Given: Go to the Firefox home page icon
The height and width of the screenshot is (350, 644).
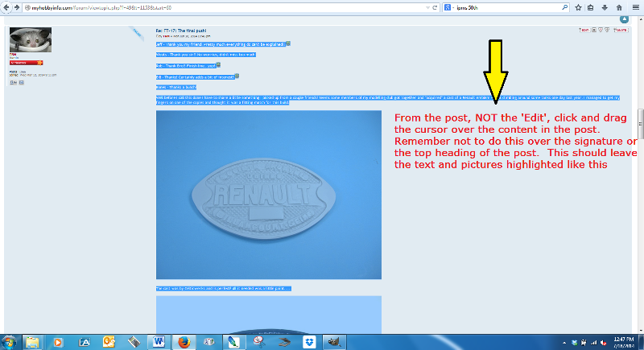Looking at the screenshot, I should (619, 7).
